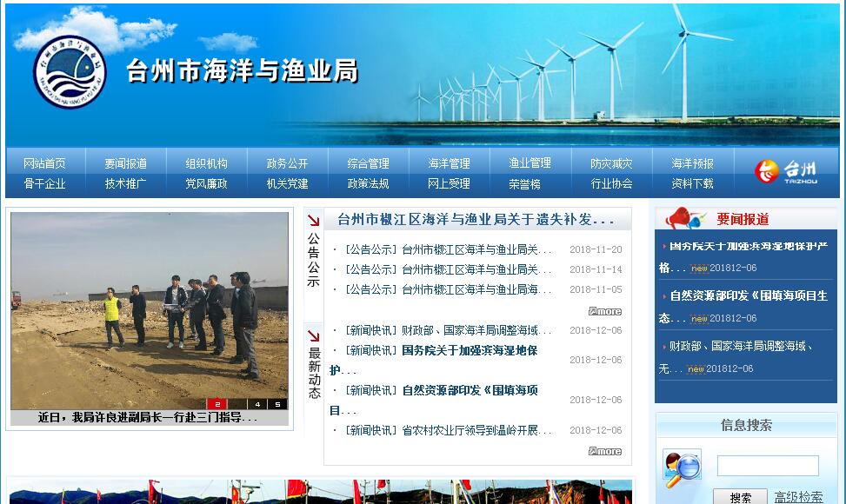846x504 pixels.
Task: Switch slideshow to slide 4
Action: [x=257, y=404]
